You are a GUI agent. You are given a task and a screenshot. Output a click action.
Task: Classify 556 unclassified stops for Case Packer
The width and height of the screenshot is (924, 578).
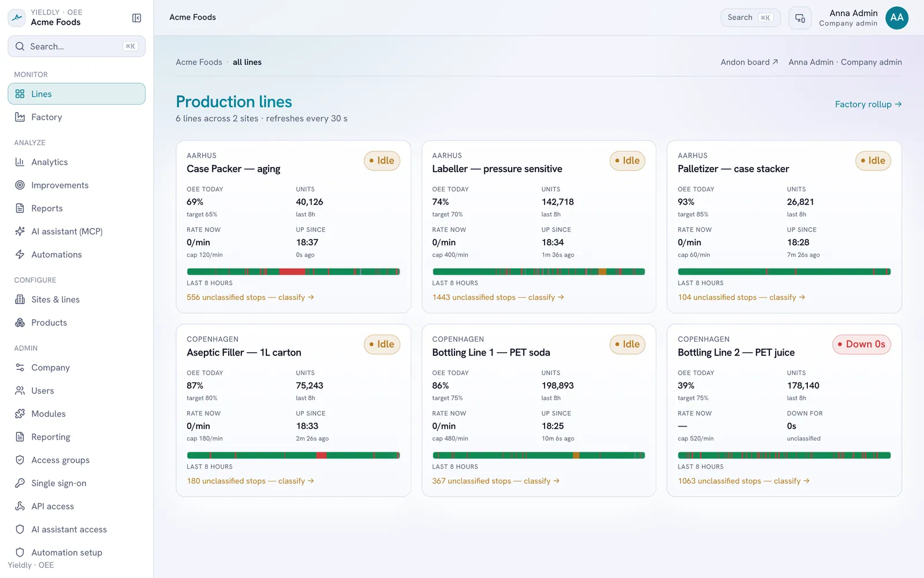250,297
